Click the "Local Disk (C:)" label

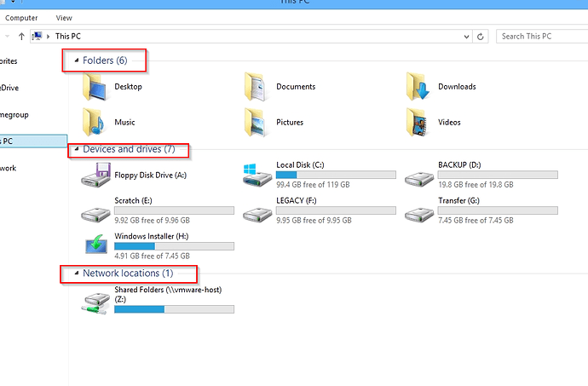pyautogui.click(x=300, y=165)
